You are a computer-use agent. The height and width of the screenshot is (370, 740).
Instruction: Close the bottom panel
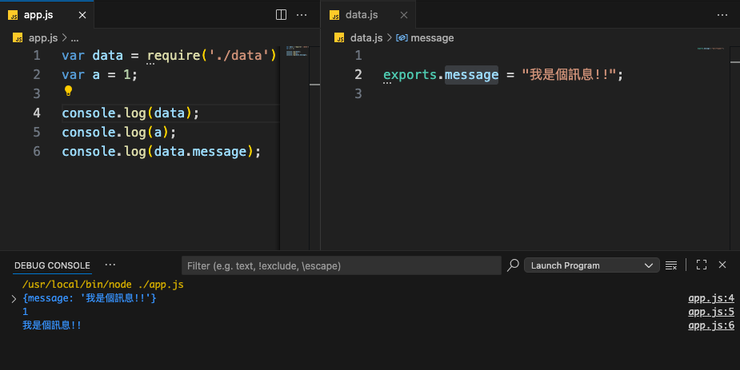point(722,265)
